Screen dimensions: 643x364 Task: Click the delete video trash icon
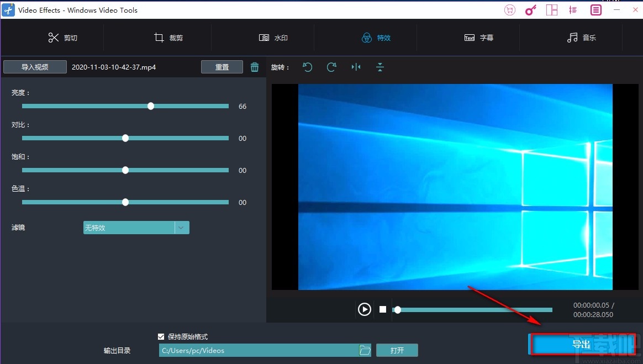(x=254, y=66)
